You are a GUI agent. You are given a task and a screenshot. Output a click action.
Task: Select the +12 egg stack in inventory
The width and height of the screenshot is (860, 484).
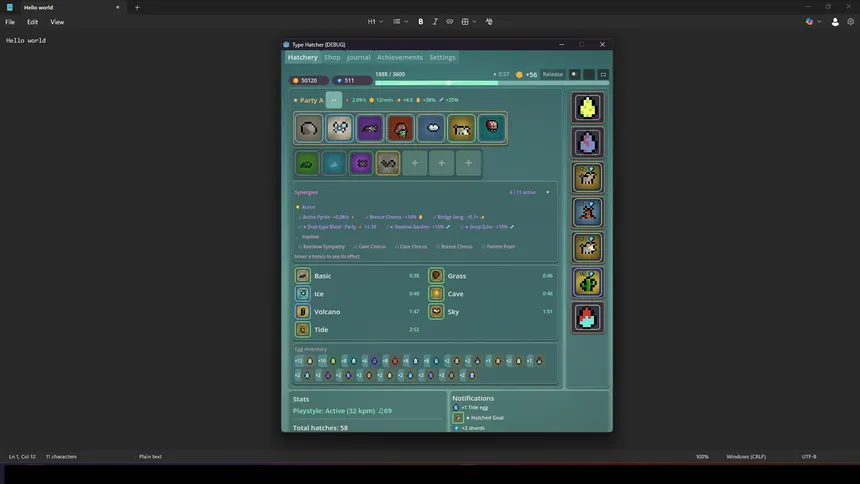[304, 361]
